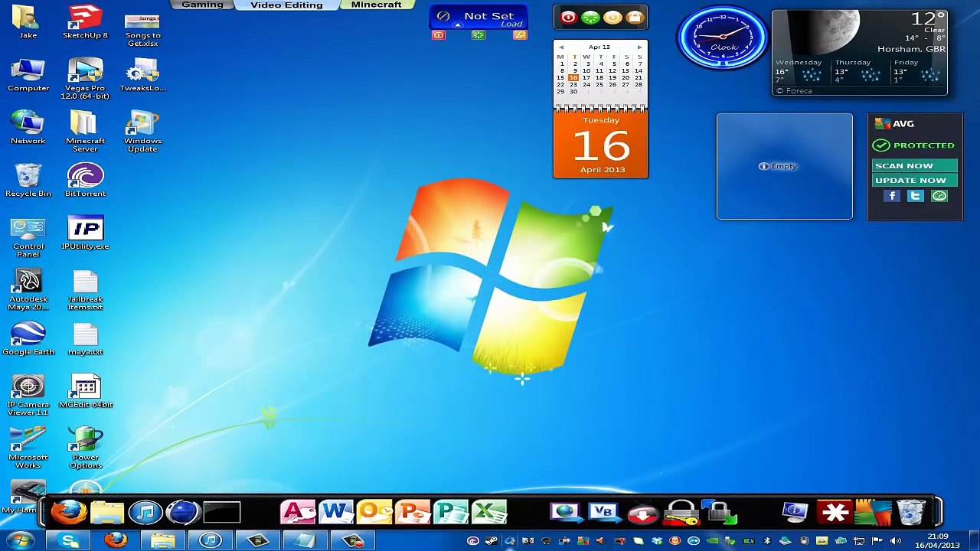Screen dimensions: 980x551
Task: Go to next month in calendar gadget
Action: point(639,47)
